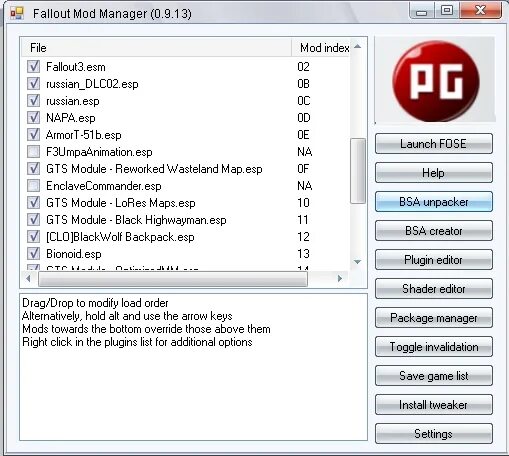Screen dimensions: 509x456
Task: Uncheck the Bionoid.esp checkbox
Action: tap(33, 254)
